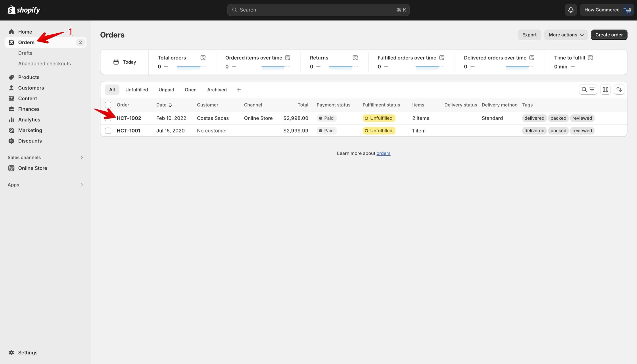Open search and filter orders
The width and height of the screenshot is (637, 364).
588,90
